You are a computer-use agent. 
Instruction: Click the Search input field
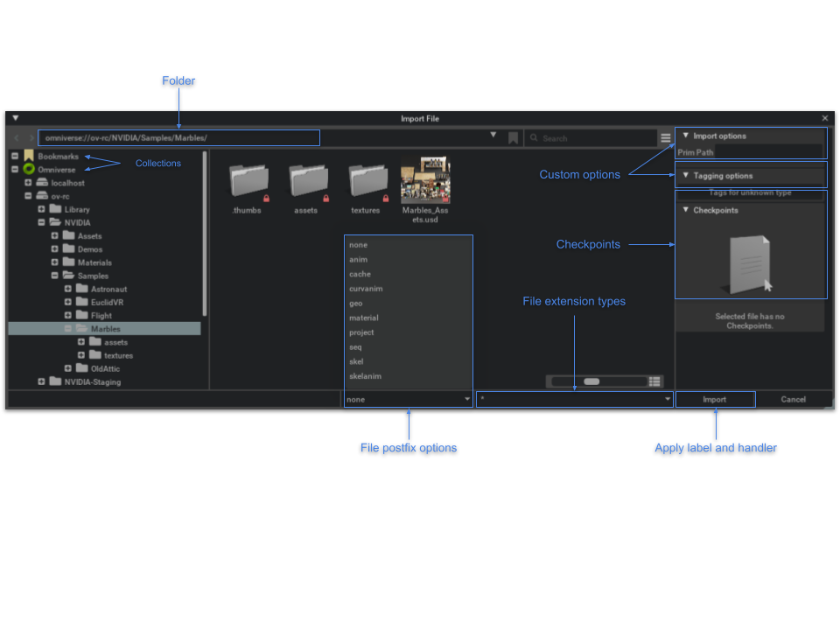(595, 138)
